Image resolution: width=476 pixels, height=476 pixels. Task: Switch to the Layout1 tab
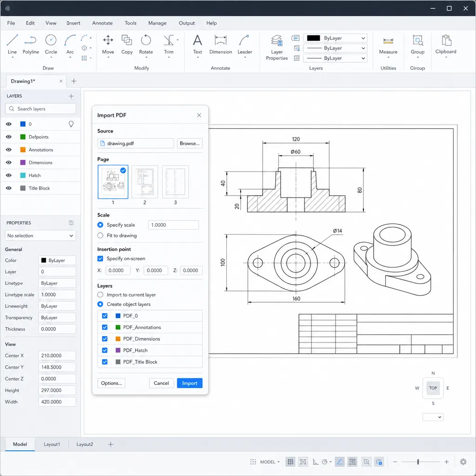click(52, 444)
